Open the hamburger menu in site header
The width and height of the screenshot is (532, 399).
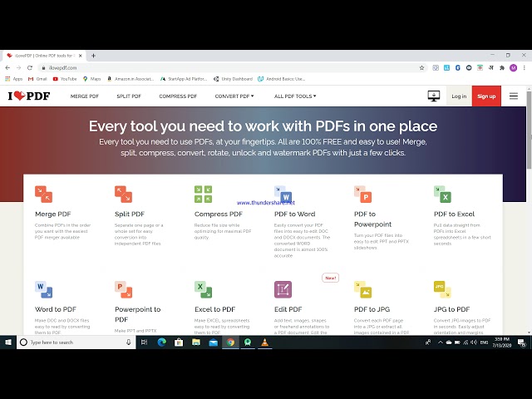[x=514, y=96]
